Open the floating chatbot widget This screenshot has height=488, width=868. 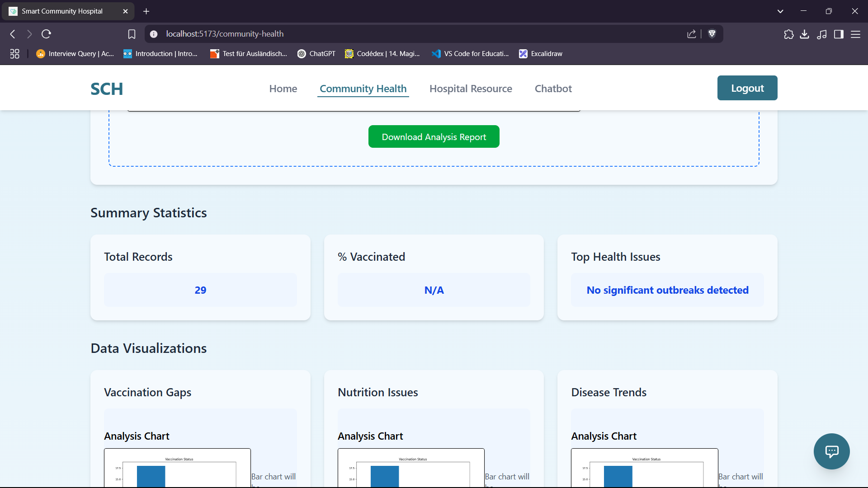[x=832, y=451]
